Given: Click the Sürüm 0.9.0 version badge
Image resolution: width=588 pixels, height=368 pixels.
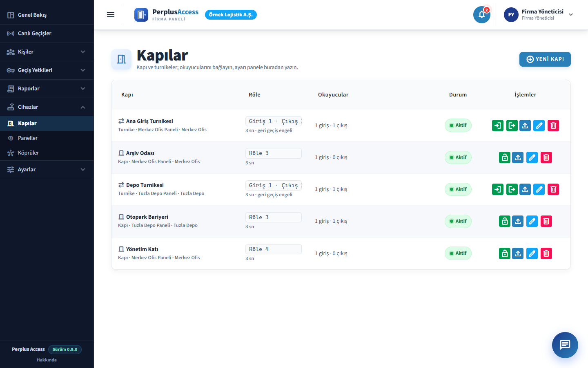Looking at the screenshot, I should (65, 350).
